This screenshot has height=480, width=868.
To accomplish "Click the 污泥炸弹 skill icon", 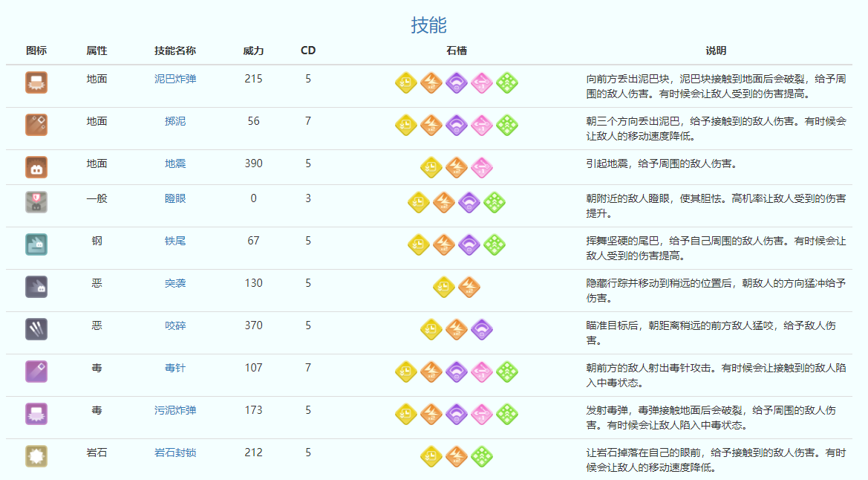I will 36,414.
